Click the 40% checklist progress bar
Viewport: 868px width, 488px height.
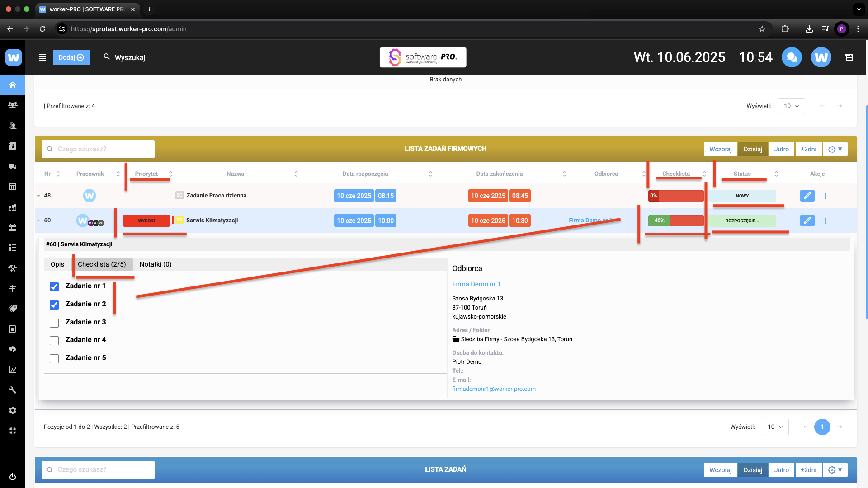675,221
